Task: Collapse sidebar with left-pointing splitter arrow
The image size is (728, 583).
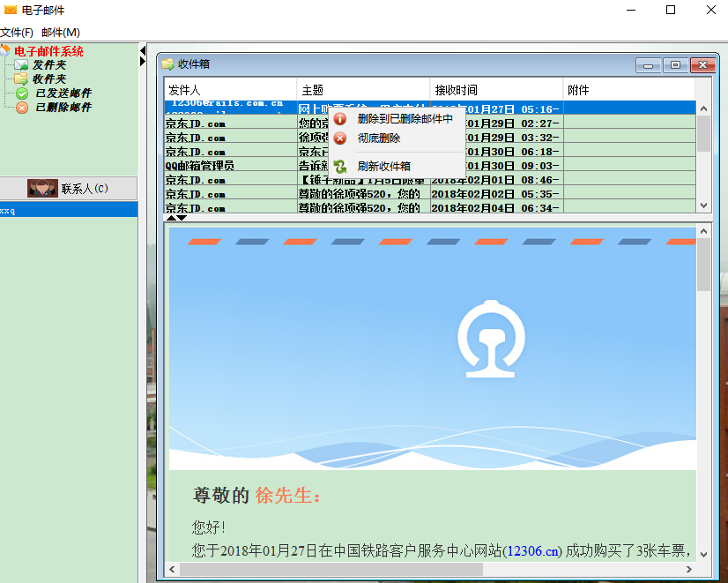Action: coord(143,50)
